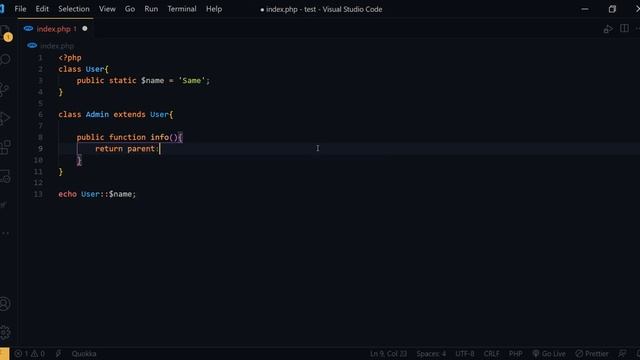Change end of line sequence CRLF
The image size is (640, 360).
click(x=491, y=354)
